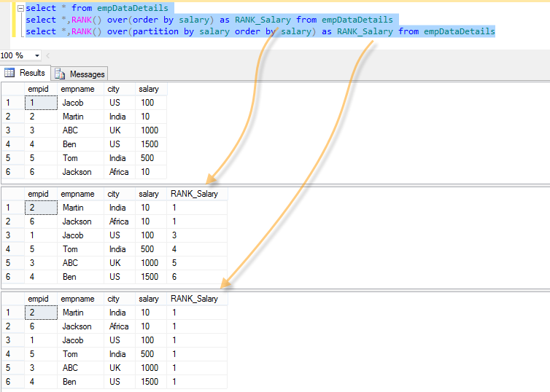This screenshot has height=392, width=550.
Task: Click the Jackson cell in the second result grid
Action: [x=80, y=222]
